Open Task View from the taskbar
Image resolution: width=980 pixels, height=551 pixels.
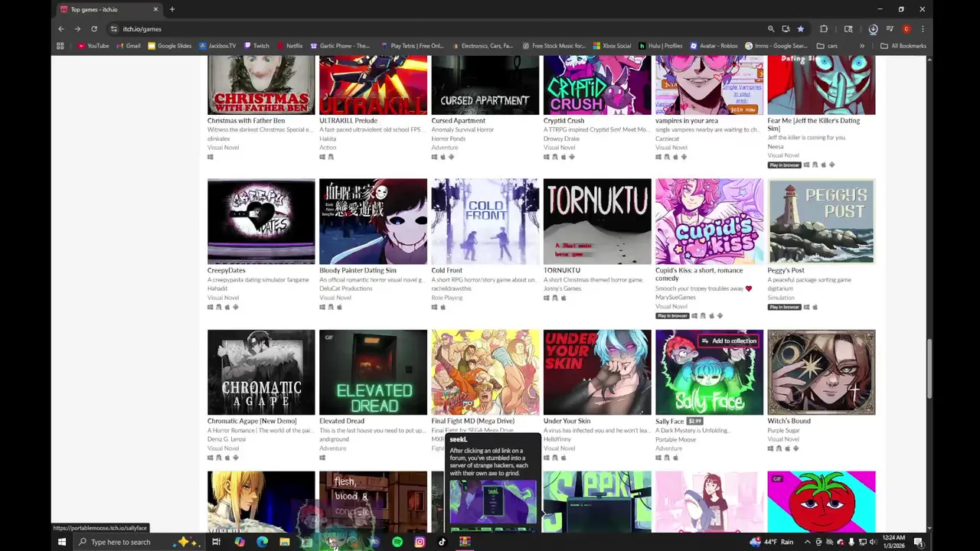click(x=217, y=542)
